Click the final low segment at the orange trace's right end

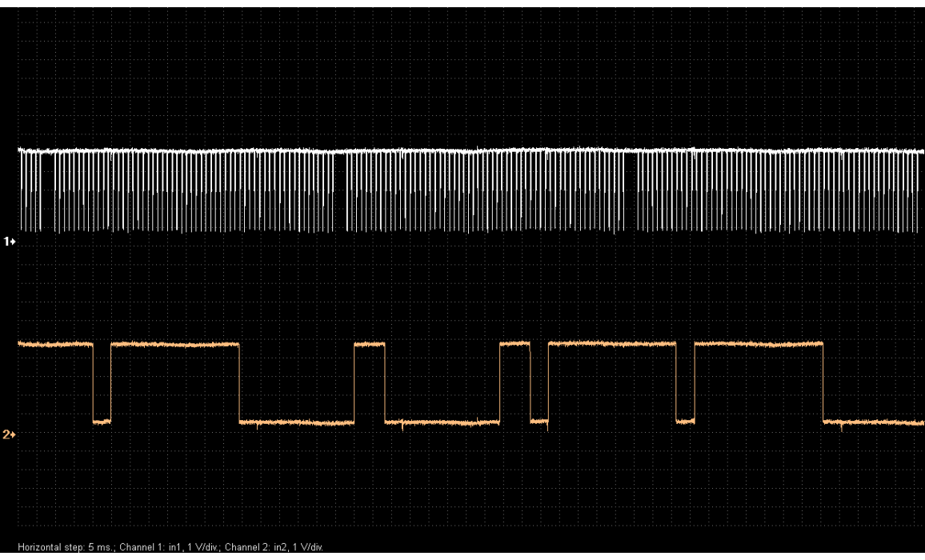tap(872, 422)
